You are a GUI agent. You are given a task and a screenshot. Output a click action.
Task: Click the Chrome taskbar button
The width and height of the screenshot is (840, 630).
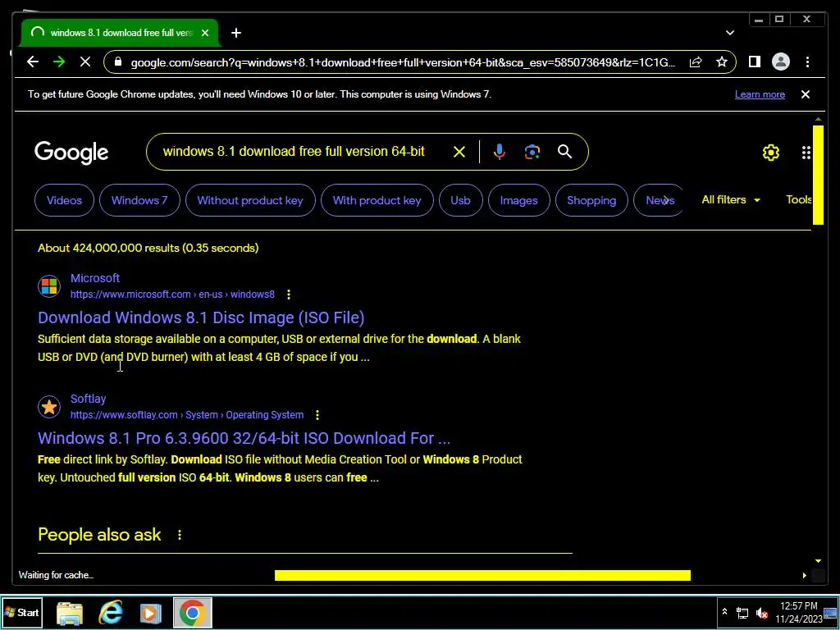(193, 613)
